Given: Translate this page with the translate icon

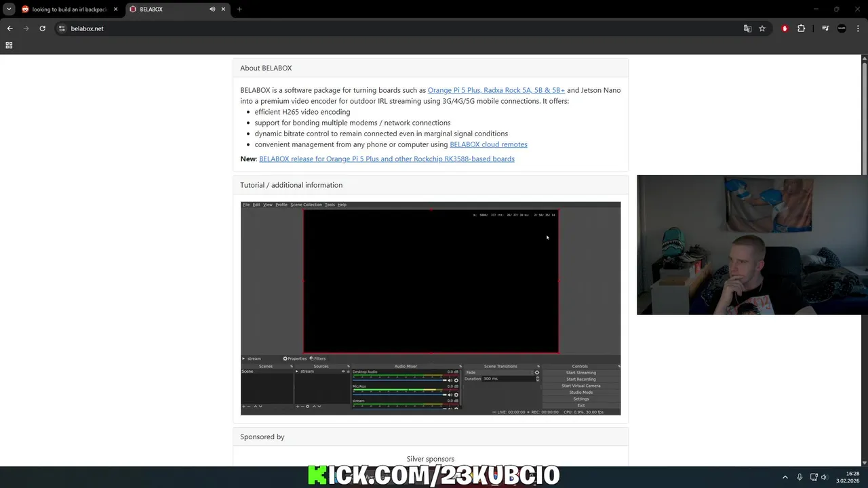Looking at the screenshot, I should tap(747, 28).
